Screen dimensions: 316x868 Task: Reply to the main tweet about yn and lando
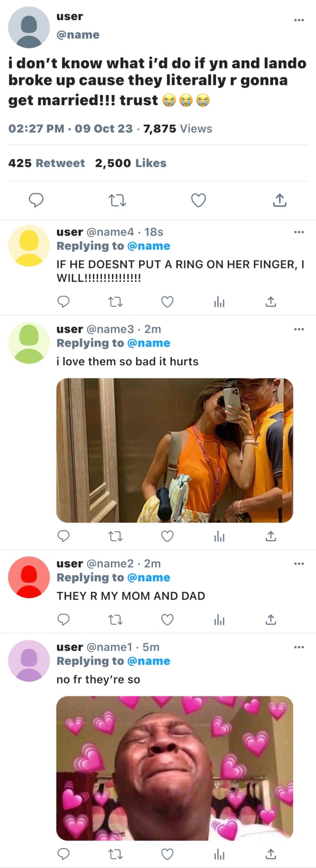(36, 200)
